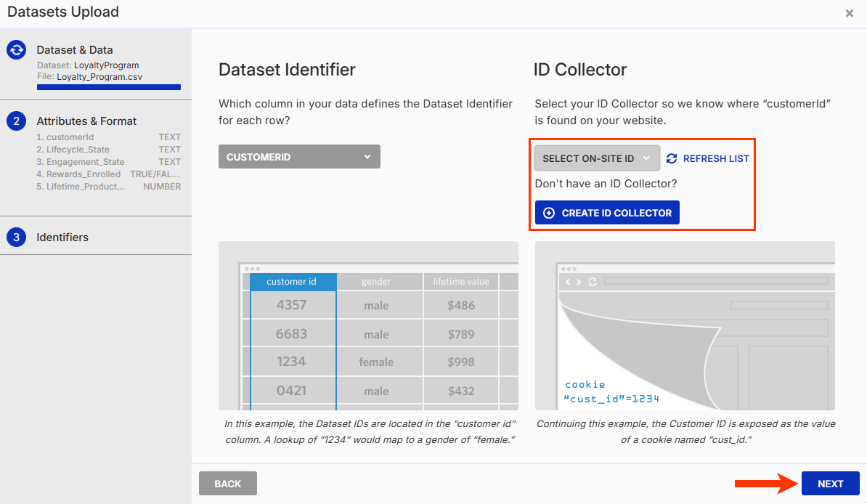Screen dimensions: 867x504
Task: Open the CUSTOMERID dataset identifier dropdown
Action: (x=298, y=157)
